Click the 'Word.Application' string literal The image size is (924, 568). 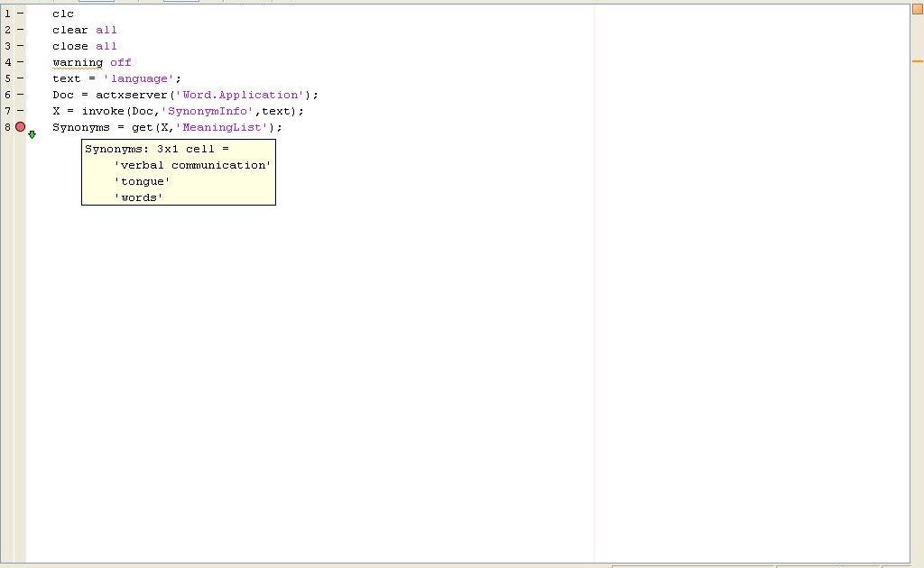pos(237,95)
